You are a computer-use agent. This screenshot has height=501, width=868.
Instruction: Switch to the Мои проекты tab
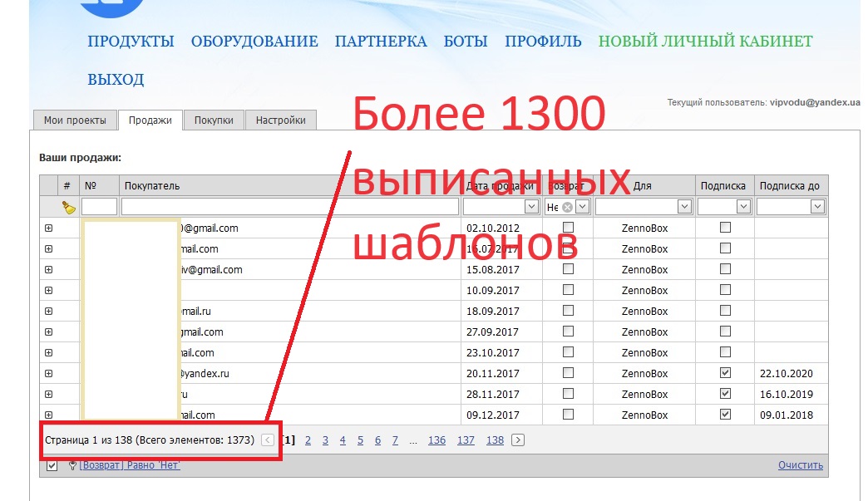point(76,120)
